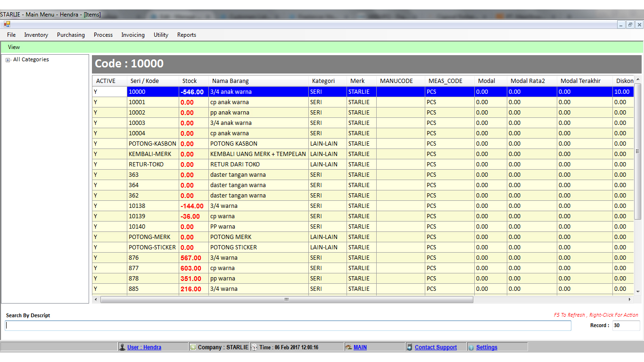This screenshot has width=644, height=362.
Task: Click the company icon in the status bar
Action: (x=193, y=347)
